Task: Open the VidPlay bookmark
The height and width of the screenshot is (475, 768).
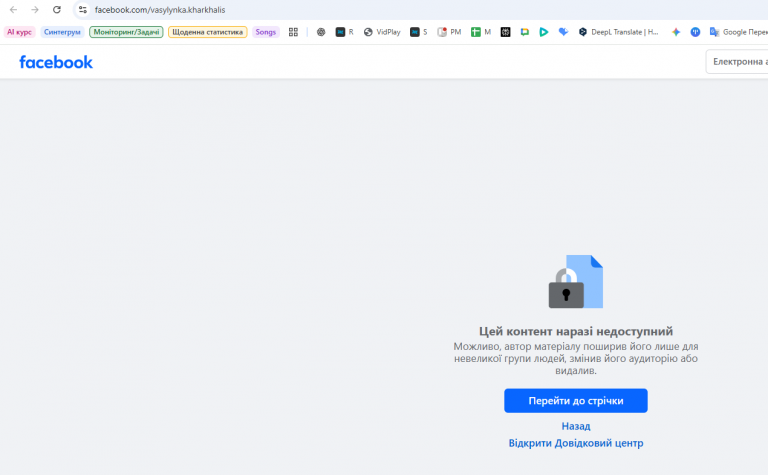Action: click(382, 32)
